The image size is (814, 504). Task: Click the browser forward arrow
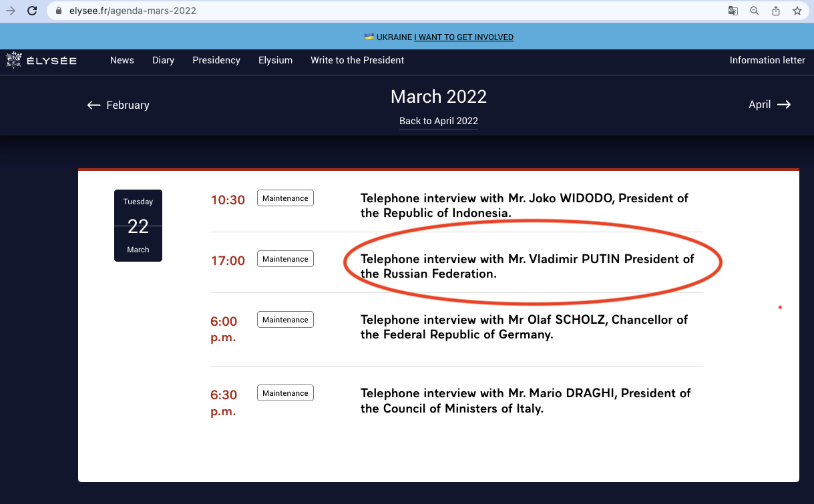pos(10,11)
